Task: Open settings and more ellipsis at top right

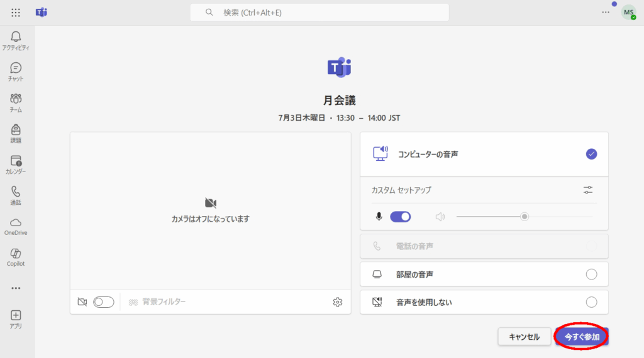Action: click(x=606, y=13)
